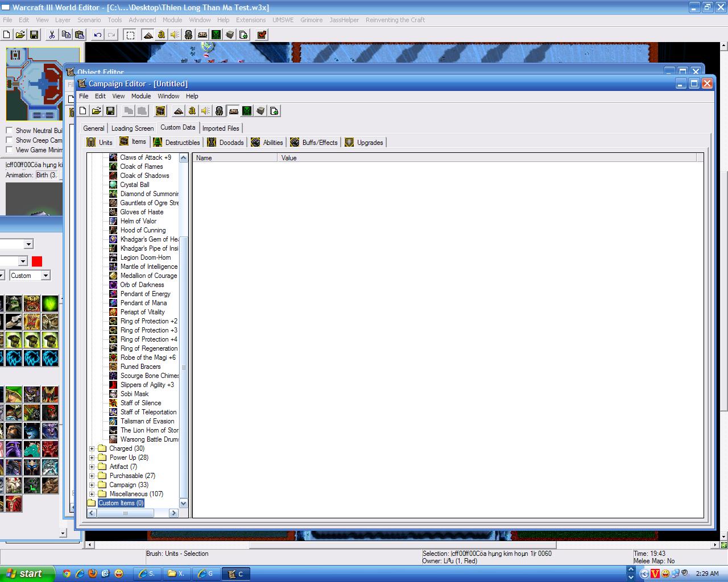The height and width of the screenshot is (582, 728).
Task: Expand the Charged (30) folder
Action: click(92, 448)
